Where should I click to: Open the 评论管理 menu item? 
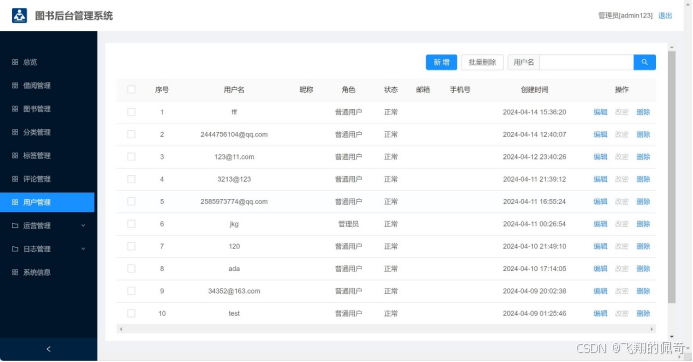click(x=47, y=179)
